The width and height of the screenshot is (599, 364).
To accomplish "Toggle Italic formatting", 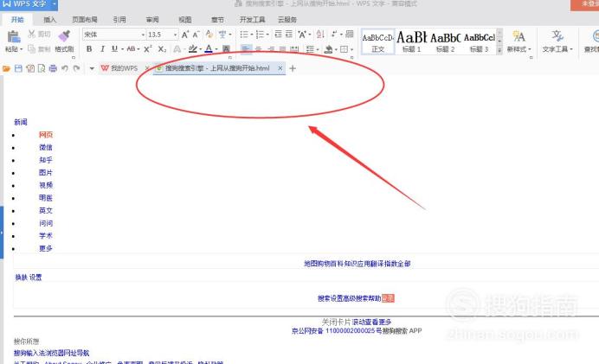I will 102,48.
